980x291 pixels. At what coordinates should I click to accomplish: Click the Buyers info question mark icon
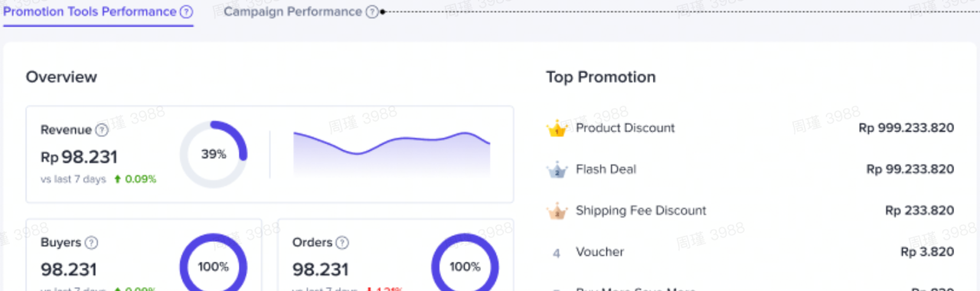tap(91, 243)
